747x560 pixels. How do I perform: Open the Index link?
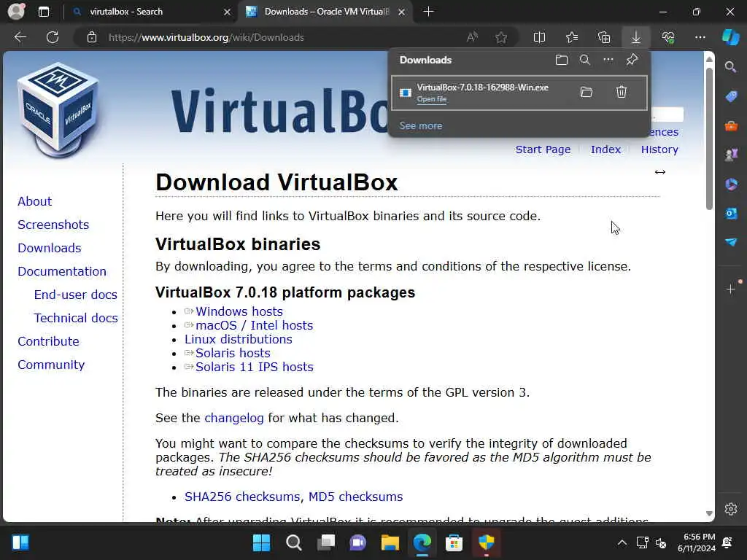pos(605,149)
